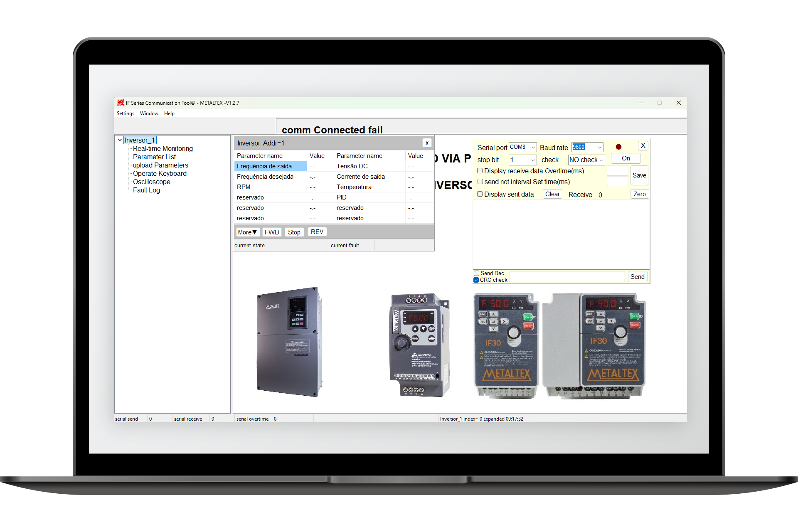Click the send data text field
Image resolution: width=798 pixels, height=532 pixels.
pyautogui.click(x=567, y=277)
